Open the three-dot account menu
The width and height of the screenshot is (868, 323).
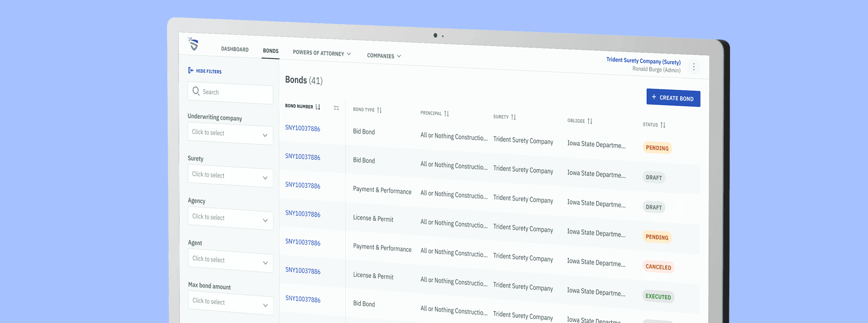694,67
